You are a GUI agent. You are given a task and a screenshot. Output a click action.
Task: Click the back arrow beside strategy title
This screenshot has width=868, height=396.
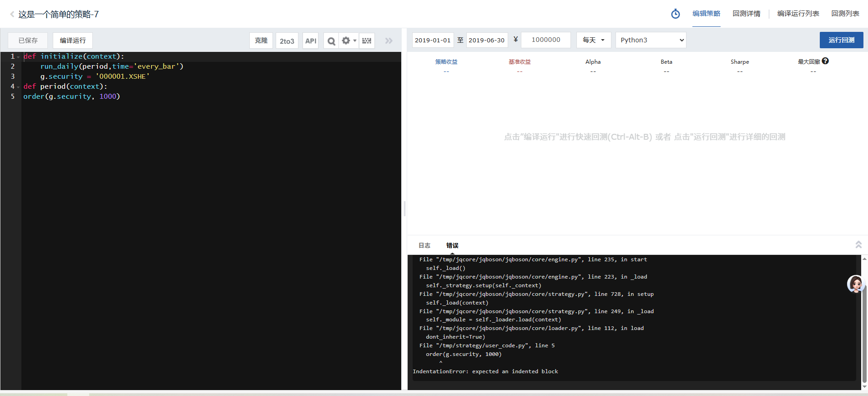point(12,15)
